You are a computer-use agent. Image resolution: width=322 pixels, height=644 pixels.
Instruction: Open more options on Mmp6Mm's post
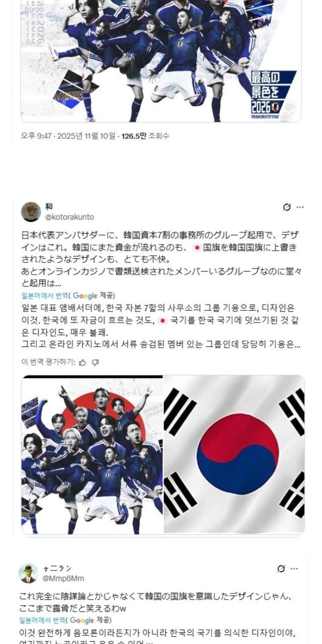pyautogui.click(x=294, y=569)
